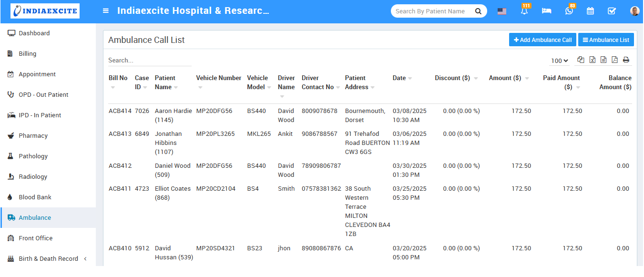This screenshot has width=644, height=277.
Task: Copy table data using copy icon
Action: pos(581,60)
